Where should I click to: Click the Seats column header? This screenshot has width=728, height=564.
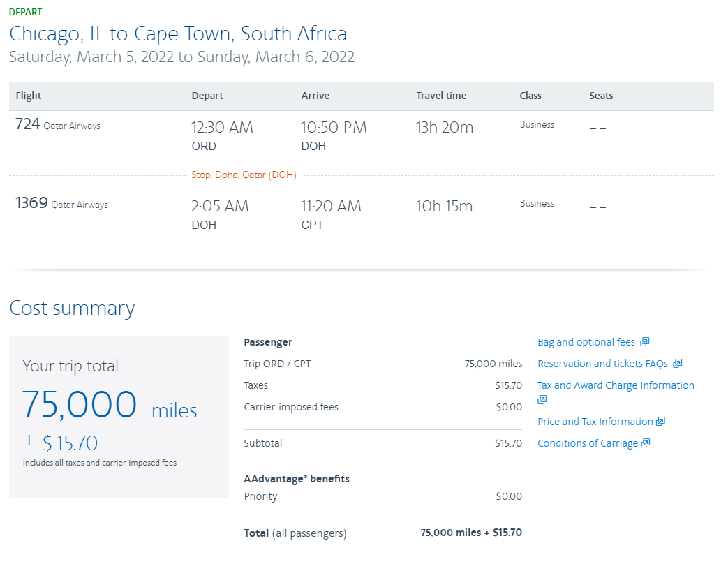coord(601,96)
